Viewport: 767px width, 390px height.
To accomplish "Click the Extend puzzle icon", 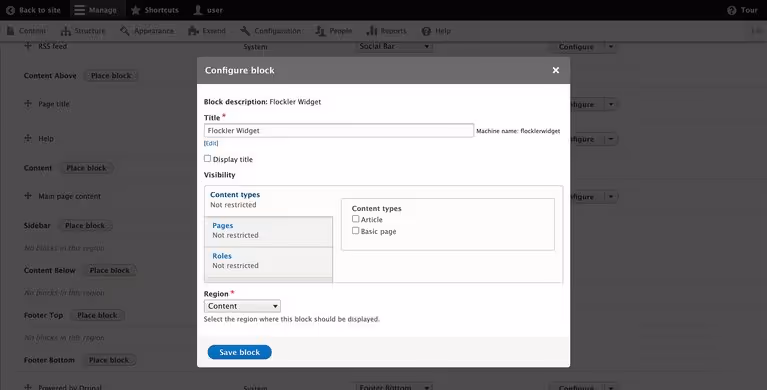I will point(193,31).
